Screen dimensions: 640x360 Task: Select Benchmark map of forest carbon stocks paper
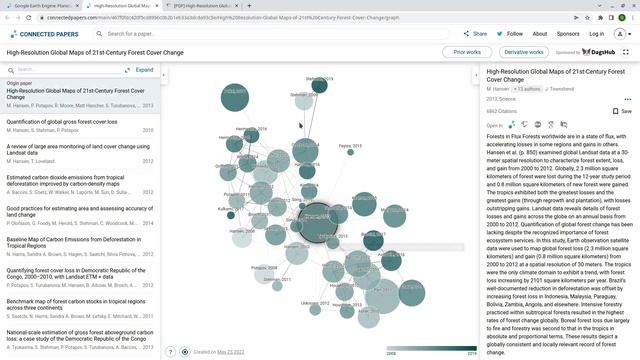click(80, 309)
